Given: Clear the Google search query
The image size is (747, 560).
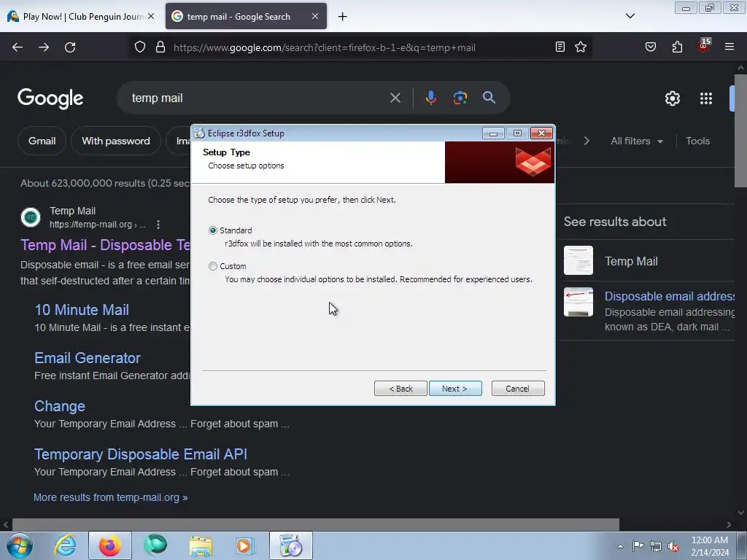Looking at the screenshot, I should click(395, 98).
